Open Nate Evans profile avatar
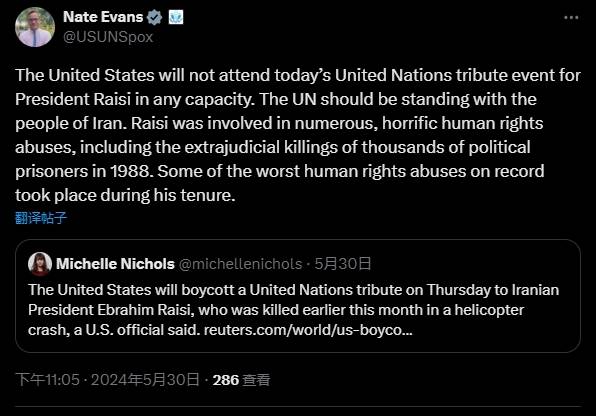The width and height of the screenshot is (596, 416). (x=35, y=27)
